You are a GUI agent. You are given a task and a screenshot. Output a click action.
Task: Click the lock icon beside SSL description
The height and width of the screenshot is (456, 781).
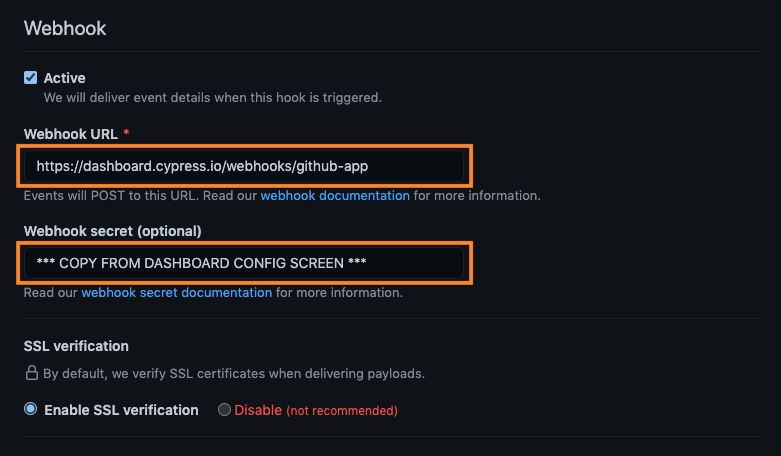(31, 374)
